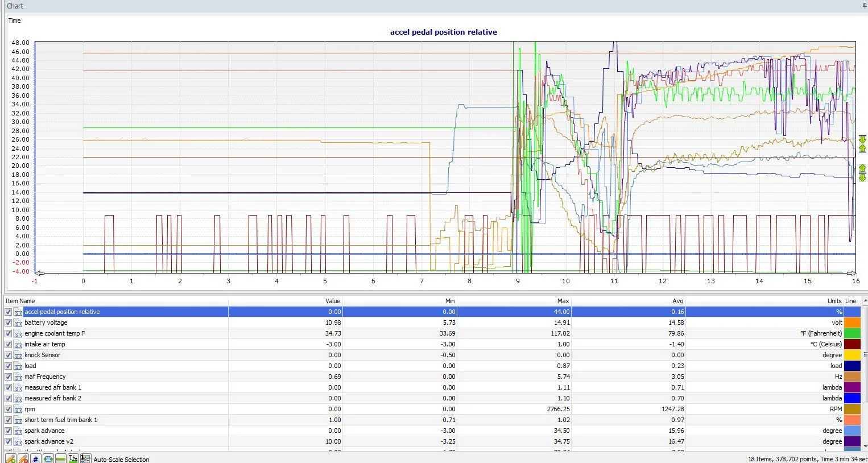Viewport: 868px width, 463px height.
Task: Open engine coolant temp green color swatch
Action: coord(852,333)
